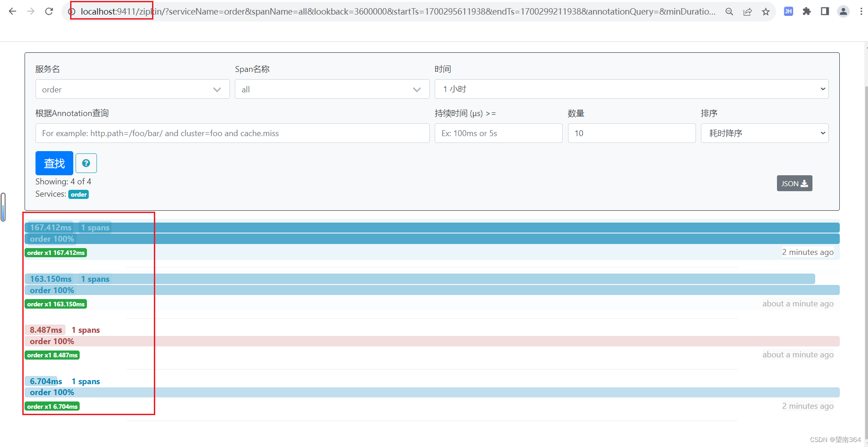Reload the Zipkin page
The image size is (868, 447).
(x=49, y=11)
